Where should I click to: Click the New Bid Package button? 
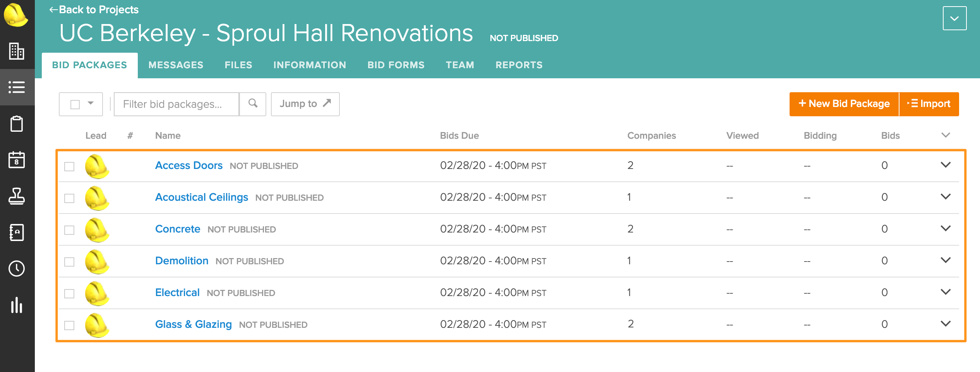(x=844, y=104)
